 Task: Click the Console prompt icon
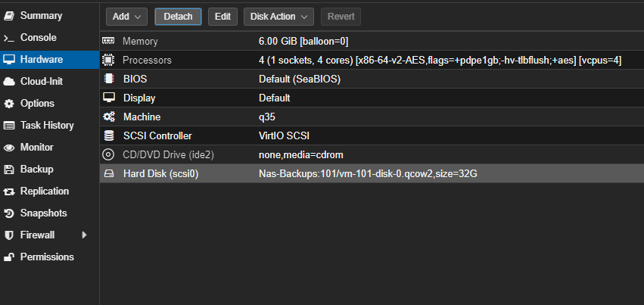9,38
